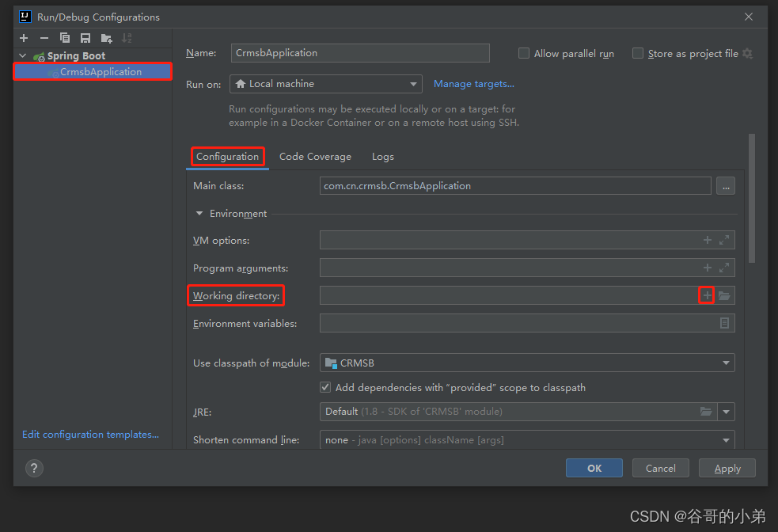This screenshot has width=778, height=532.
Task: Open the Logs tab
Action: (x=382, y=156)
